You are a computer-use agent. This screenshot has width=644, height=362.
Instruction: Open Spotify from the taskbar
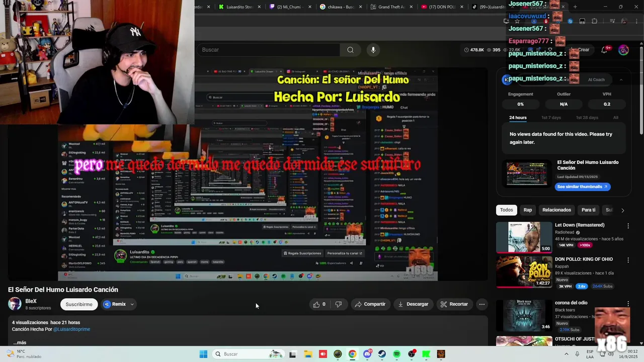[396, 354]
